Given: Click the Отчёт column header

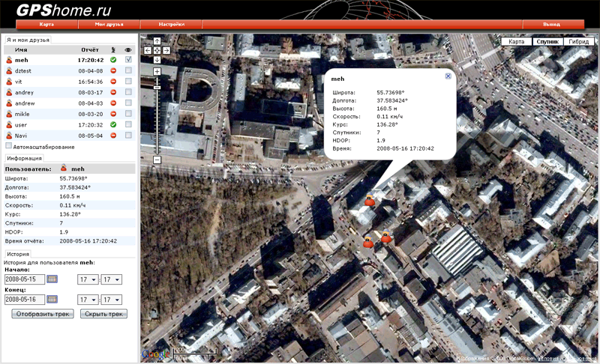Looking at the screenshot, I should point(90,49).
